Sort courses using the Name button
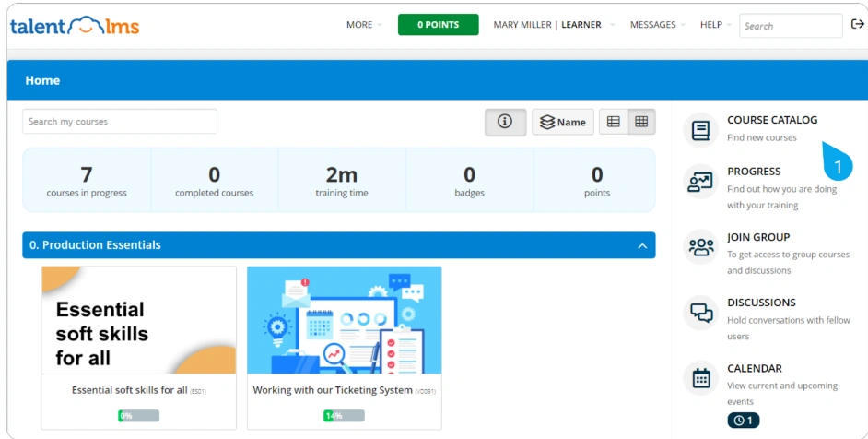This screenshot has width=868, height=439. pos(562,122)
